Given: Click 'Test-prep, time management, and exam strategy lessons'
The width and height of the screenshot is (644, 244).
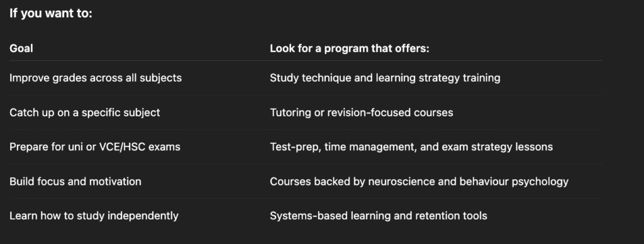Looking at the screenshot, I should [x=411, y=147].
